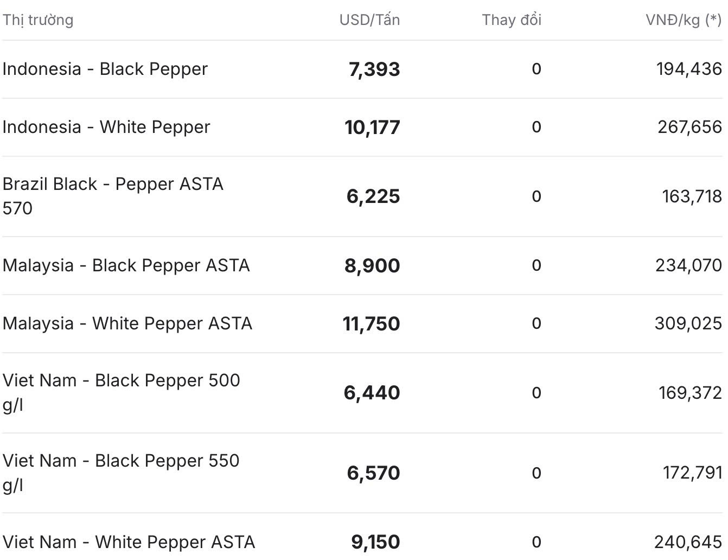Click the Thị trường column header
The height and width of the screenshot is (560, 728).
(38, 20)
